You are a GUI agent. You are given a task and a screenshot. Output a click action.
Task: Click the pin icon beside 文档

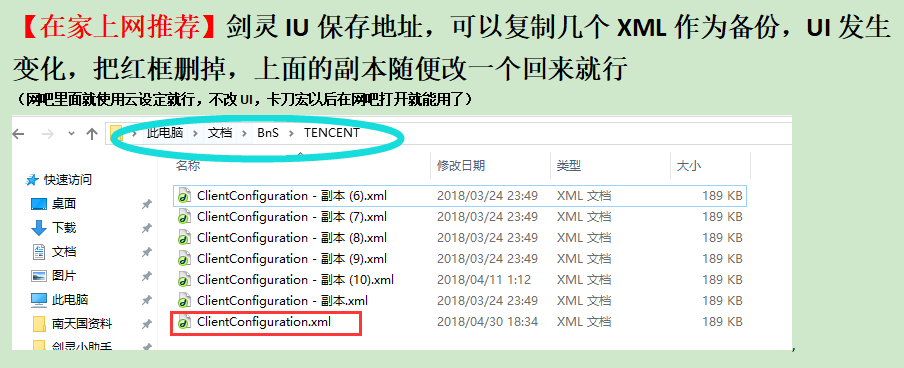tap(146, 252)
